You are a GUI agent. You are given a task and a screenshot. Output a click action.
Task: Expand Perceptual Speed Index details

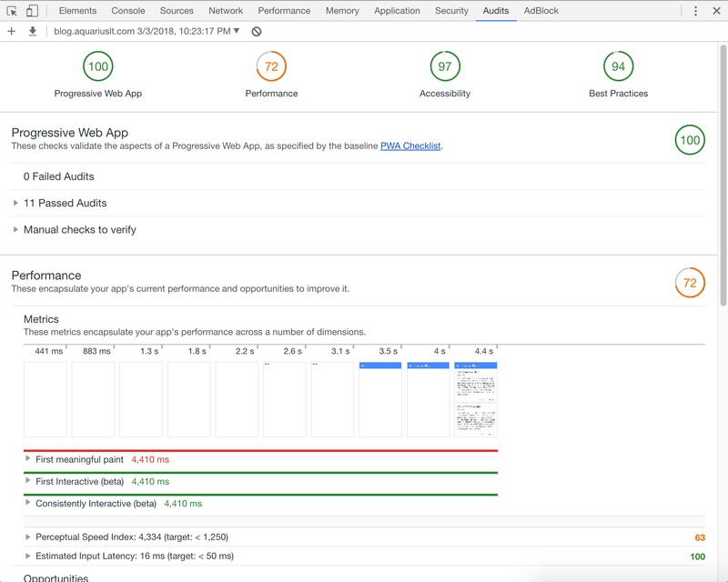coord(131,537)
